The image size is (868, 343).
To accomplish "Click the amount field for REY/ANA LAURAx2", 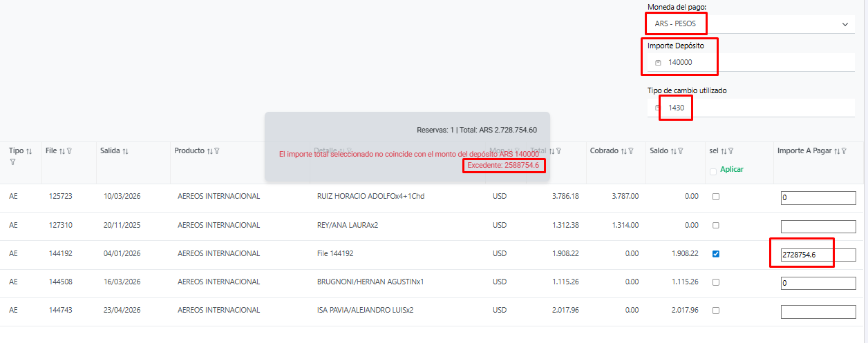I will tap(818, 226).
